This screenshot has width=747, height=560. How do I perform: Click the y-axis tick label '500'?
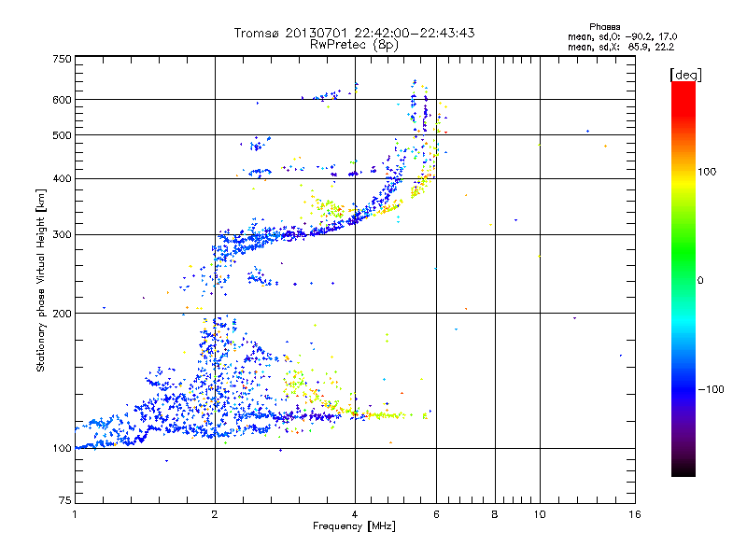tap(62, 135)
